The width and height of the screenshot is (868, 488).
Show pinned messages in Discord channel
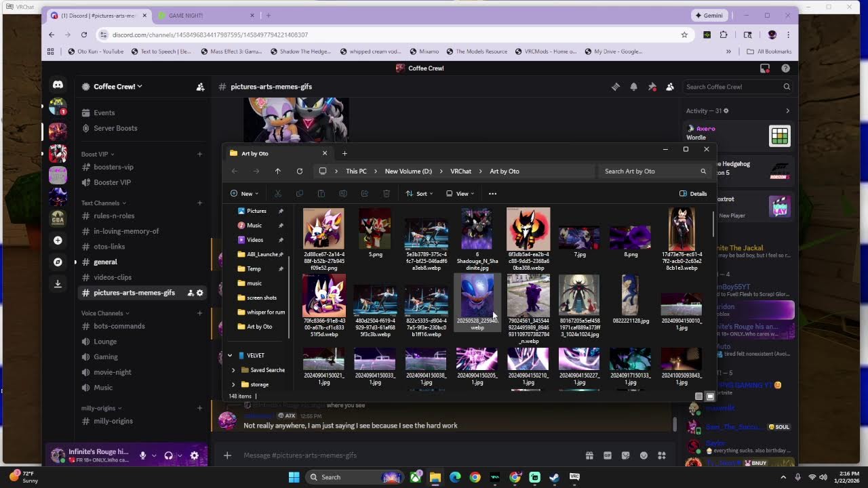pyautogui.click(x=652, y=87)
